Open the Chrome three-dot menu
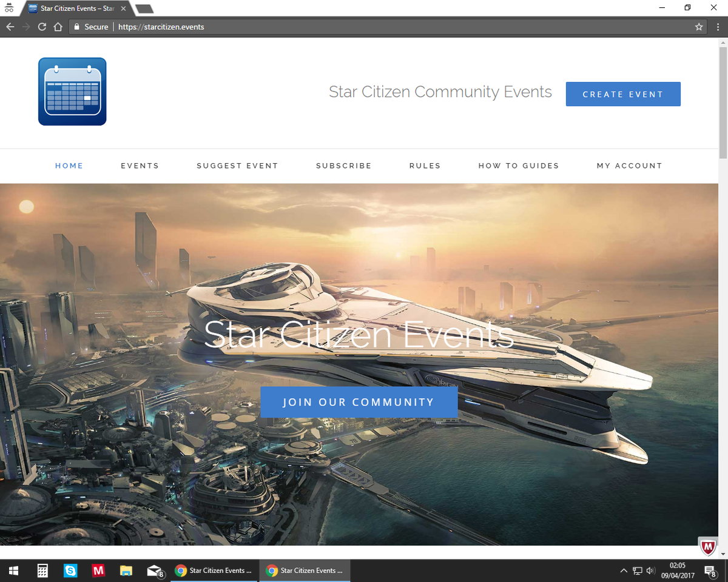The height and width of the screenshot is (582, 728). coord(718,27)
